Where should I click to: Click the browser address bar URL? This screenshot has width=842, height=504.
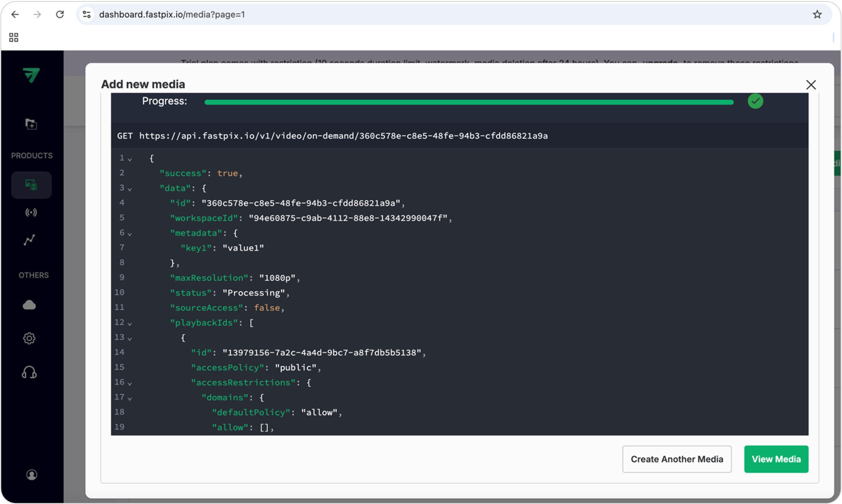172,15
